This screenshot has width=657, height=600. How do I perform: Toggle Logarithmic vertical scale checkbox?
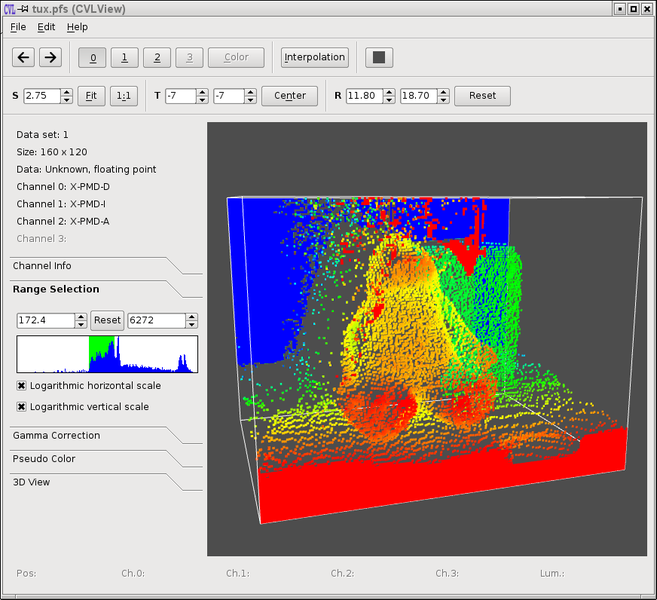click(x=21, y=407)
